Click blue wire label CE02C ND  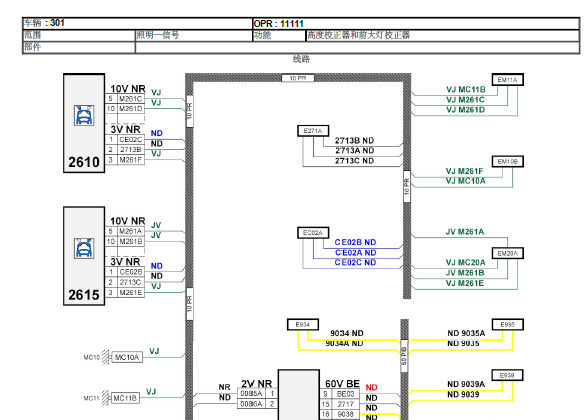tap(355, 263)
